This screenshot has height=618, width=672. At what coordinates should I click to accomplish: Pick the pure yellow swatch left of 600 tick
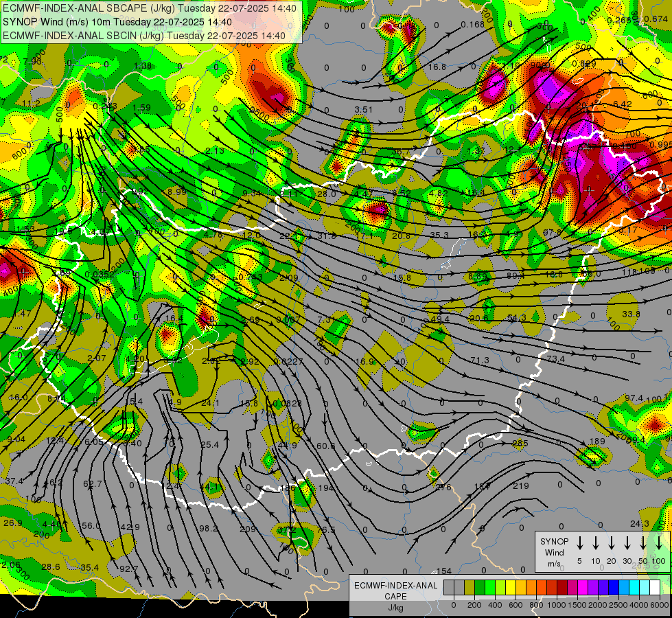pyautogui.click(x=511, y=588)
